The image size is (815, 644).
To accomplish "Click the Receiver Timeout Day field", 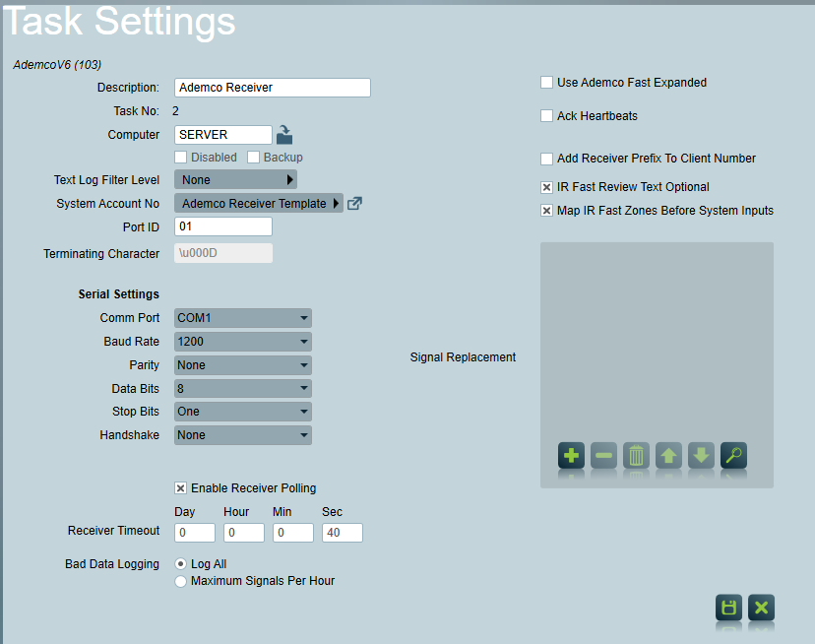I will point(194,533).
